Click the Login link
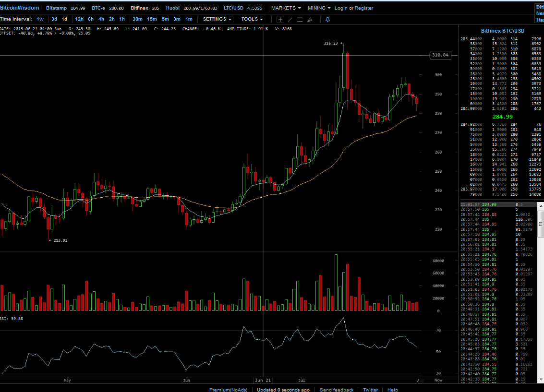This screenshot has width=544, height=392. [x=341, y=8]
